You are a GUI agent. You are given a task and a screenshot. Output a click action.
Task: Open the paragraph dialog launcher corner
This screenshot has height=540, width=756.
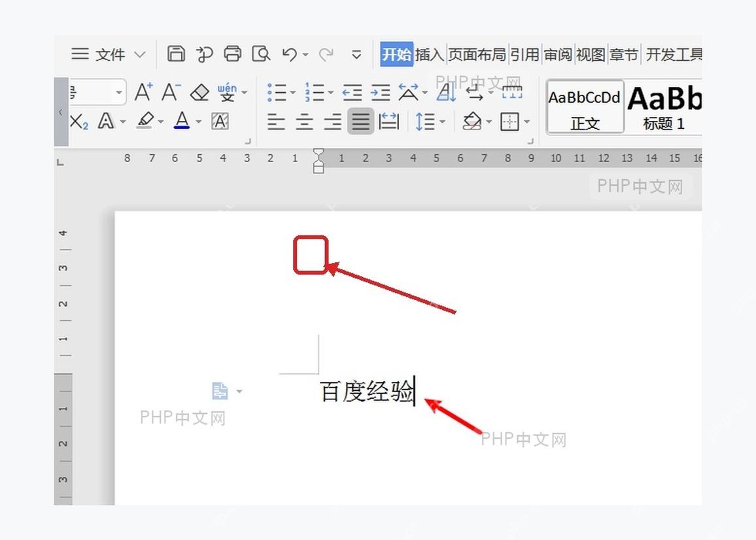click(530, 141)
